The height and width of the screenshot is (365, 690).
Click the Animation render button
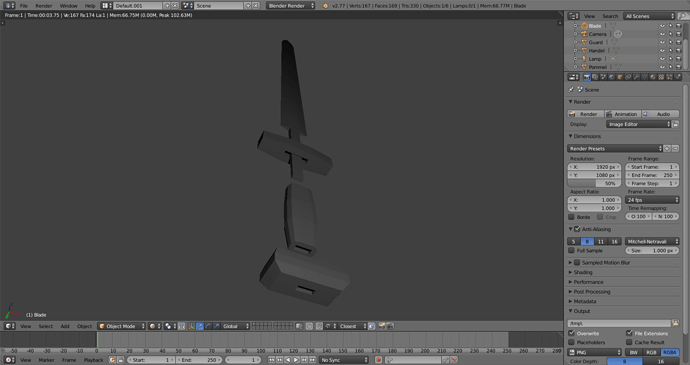click(623, 114)
